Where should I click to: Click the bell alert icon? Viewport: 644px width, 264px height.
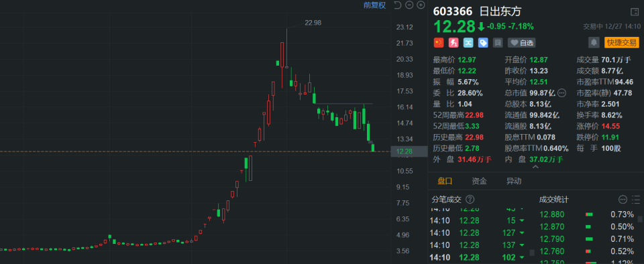click(x=594, y=43)
